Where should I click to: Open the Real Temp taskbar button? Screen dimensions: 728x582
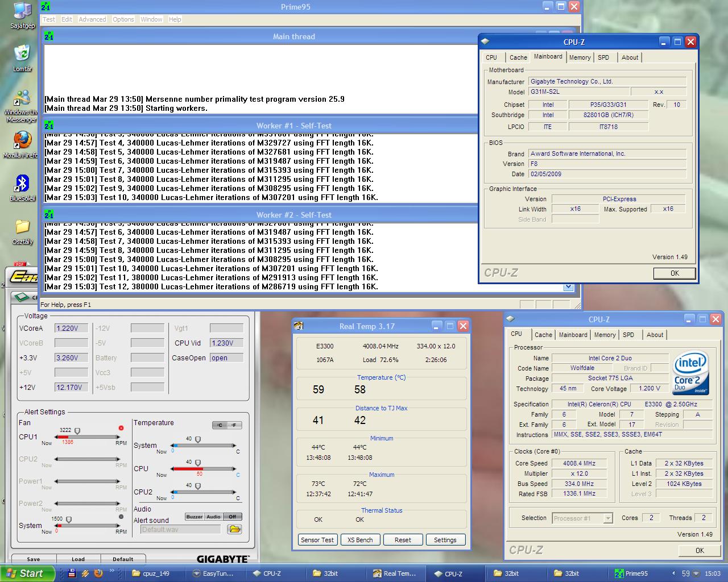tap(395, 573)
